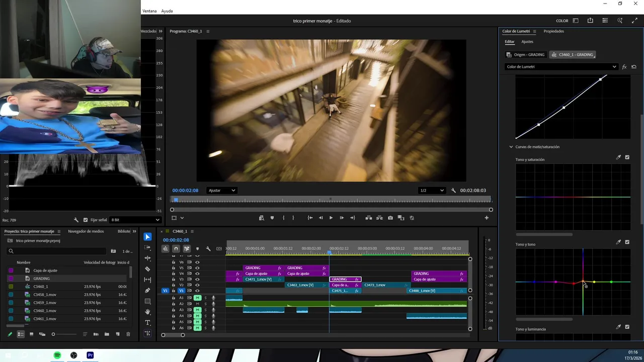Select Editar tab in Lumetri
Image resolution: width=644 pixels, height=362 pixels.
[510, 42]
